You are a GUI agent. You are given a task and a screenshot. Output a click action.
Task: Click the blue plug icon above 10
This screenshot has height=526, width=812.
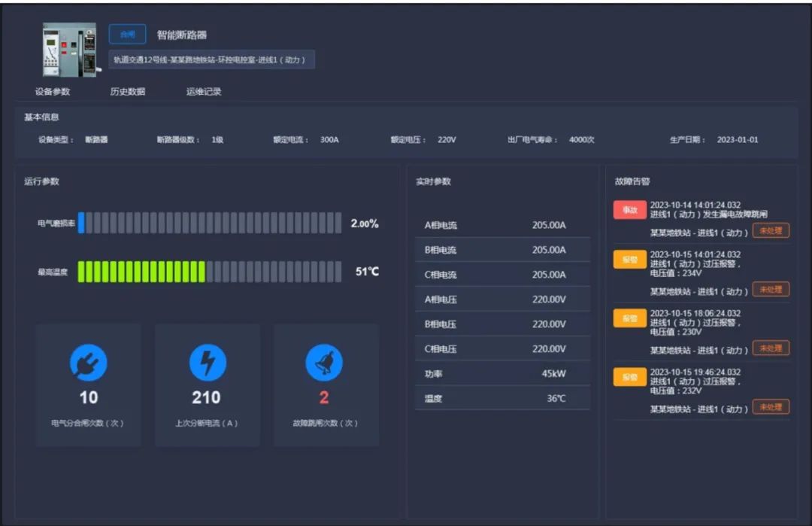coord(89,363)
